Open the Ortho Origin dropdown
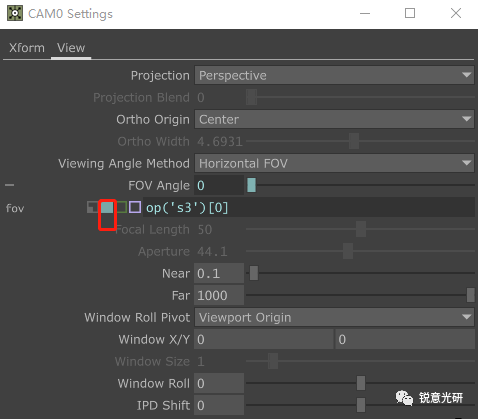The width and height of the screenshot is (478, 419). point(334,119)
